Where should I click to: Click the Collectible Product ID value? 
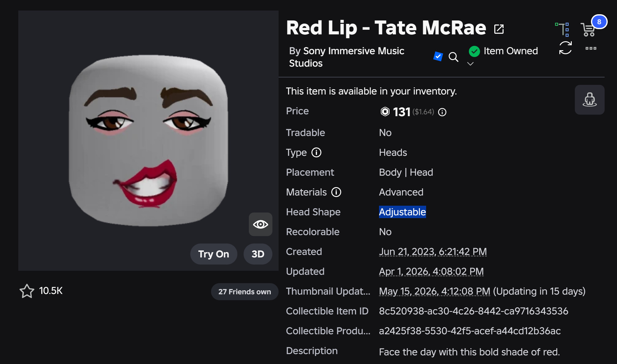tap(470, 331)
